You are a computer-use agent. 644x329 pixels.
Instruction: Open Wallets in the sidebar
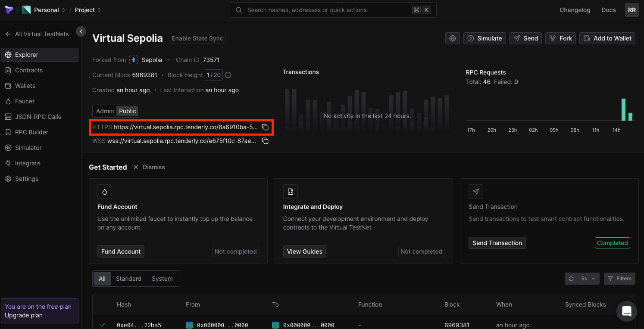(40, 86)
